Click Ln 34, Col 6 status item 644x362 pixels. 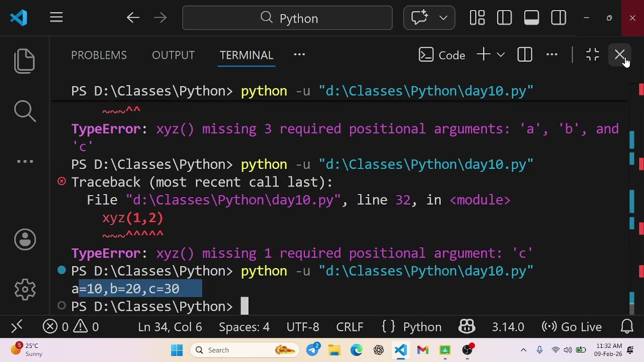(x=170, y=327)
